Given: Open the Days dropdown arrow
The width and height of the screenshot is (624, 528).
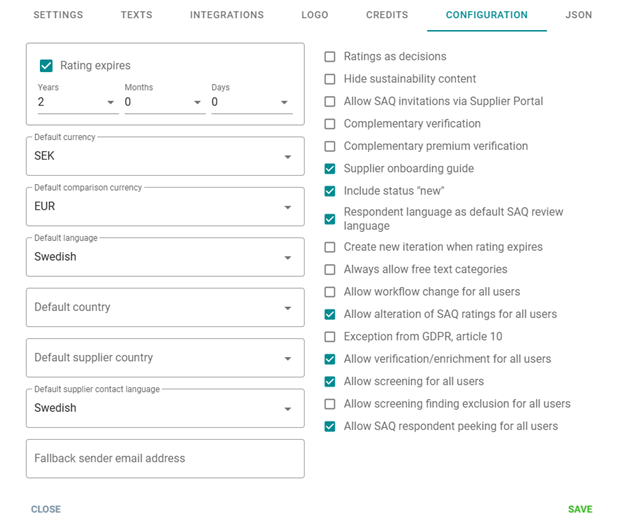Looking at the screenshot, I should (x=285, y=102).
